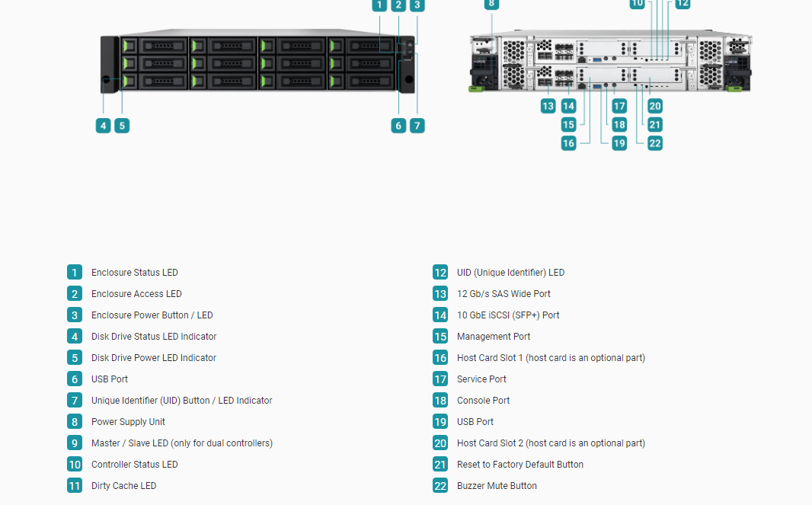Click callout 16 under the rear panel image
Viewport: 812px width, 505px height.
pyautogui.click(x=568, y=143)
